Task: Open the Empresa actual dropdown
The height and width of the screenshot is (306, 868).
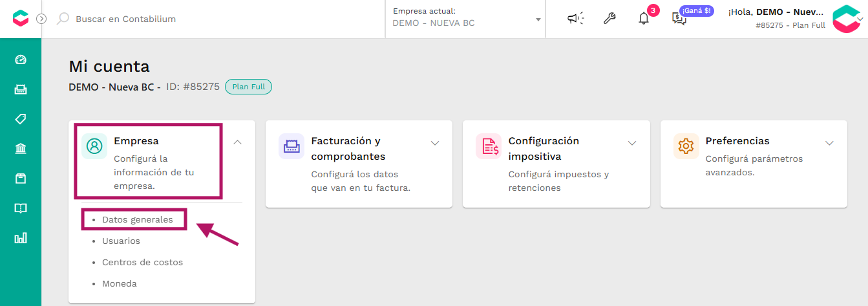Action: pos(465,19)
